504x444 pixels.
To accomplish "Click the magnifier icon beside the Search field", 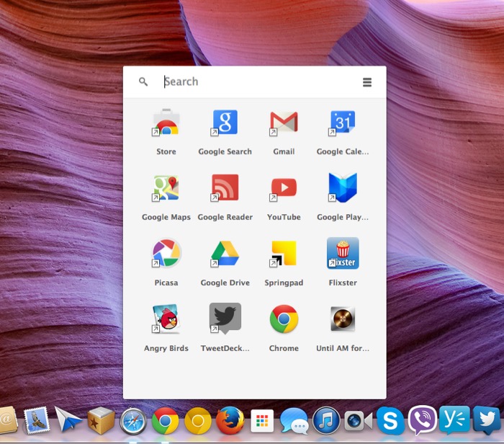I will [x=143, y=81].
